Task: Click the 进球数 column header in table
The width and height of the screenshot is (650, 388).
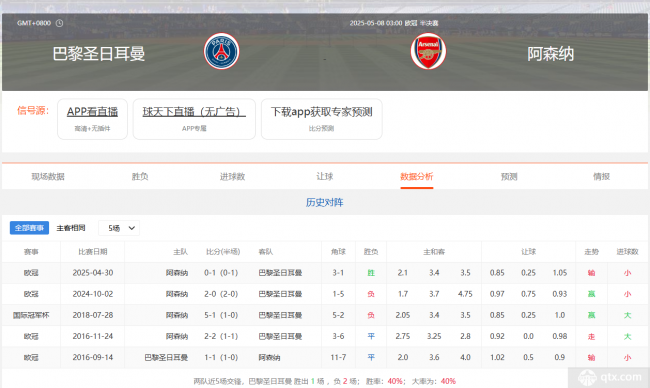Action: 628,252
